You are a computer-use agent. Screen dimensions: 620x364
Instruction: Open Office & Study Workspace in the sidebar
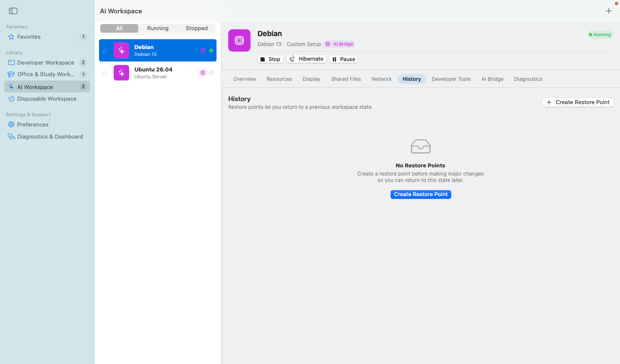point(47,74)
